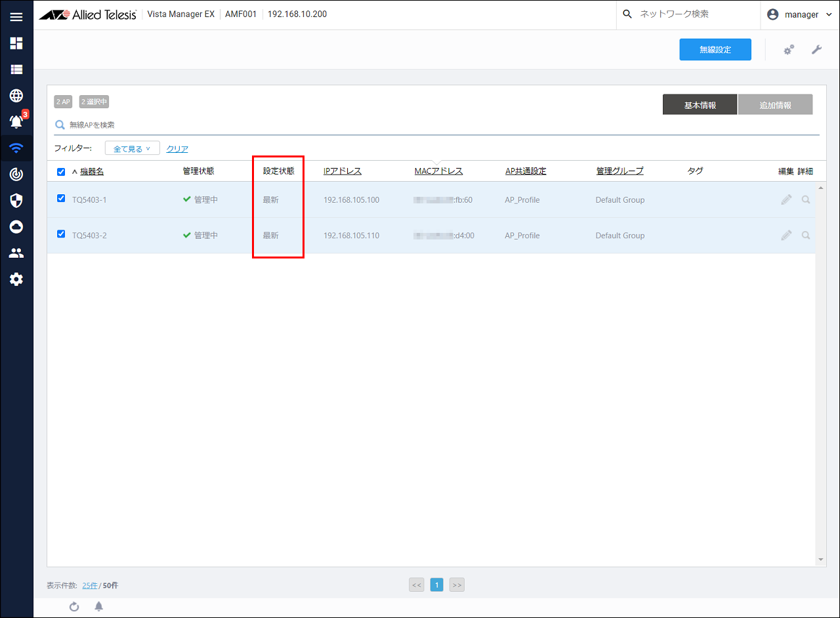Click the 無線設定 button

coord(715,50)
